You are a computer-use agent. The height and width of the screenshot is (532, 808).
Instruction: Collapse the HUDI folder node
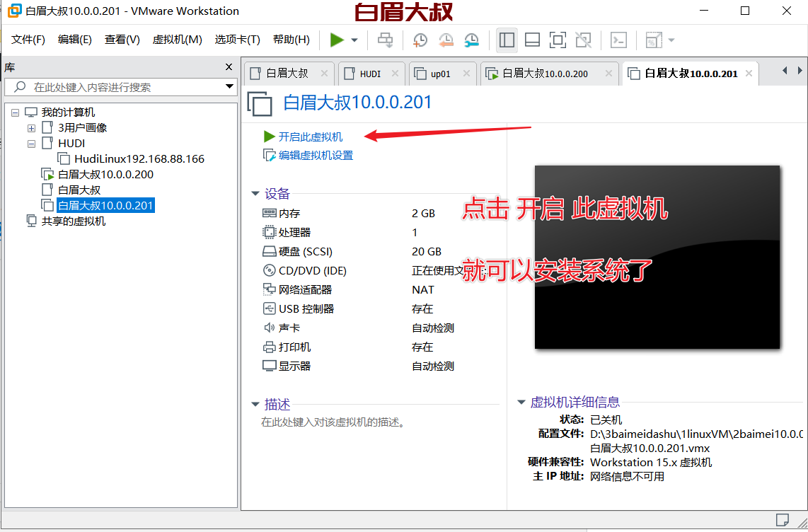[31, 144]
